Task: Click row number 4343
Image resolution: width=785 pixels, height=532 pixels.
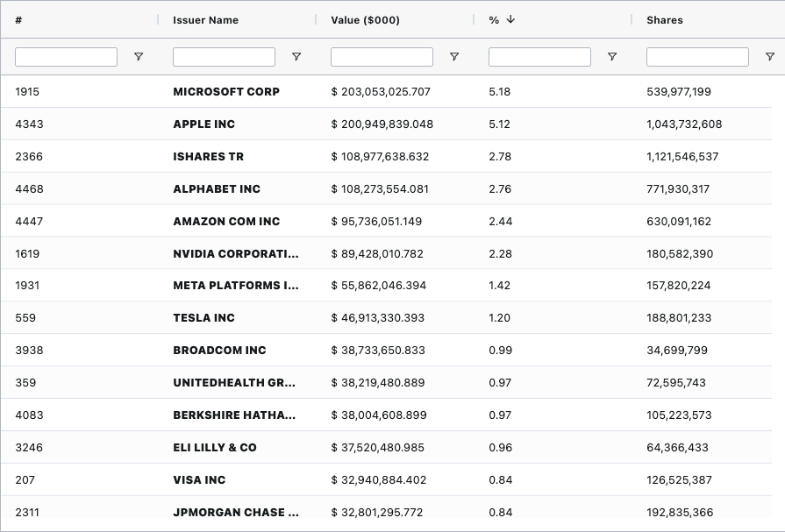Action: click(29, 124)
